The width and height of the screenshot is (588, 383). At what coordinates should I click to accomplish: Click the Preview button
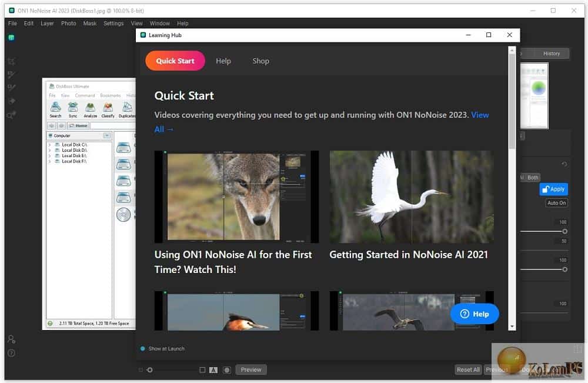[x=251, y=370]
